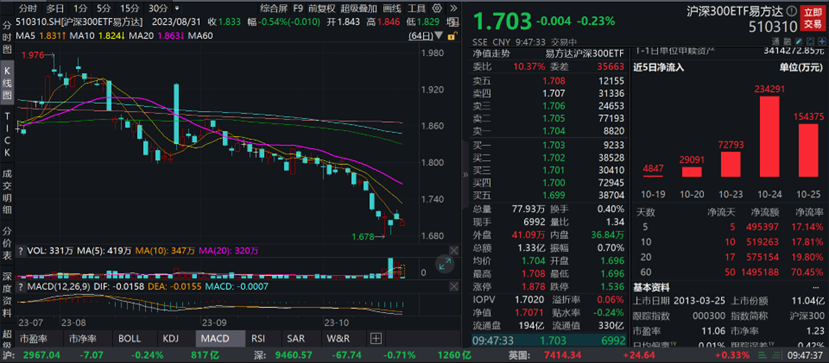Click the 买一 price 1.703
The height and width of the screenshot is (363, 829).
[554, 145]
